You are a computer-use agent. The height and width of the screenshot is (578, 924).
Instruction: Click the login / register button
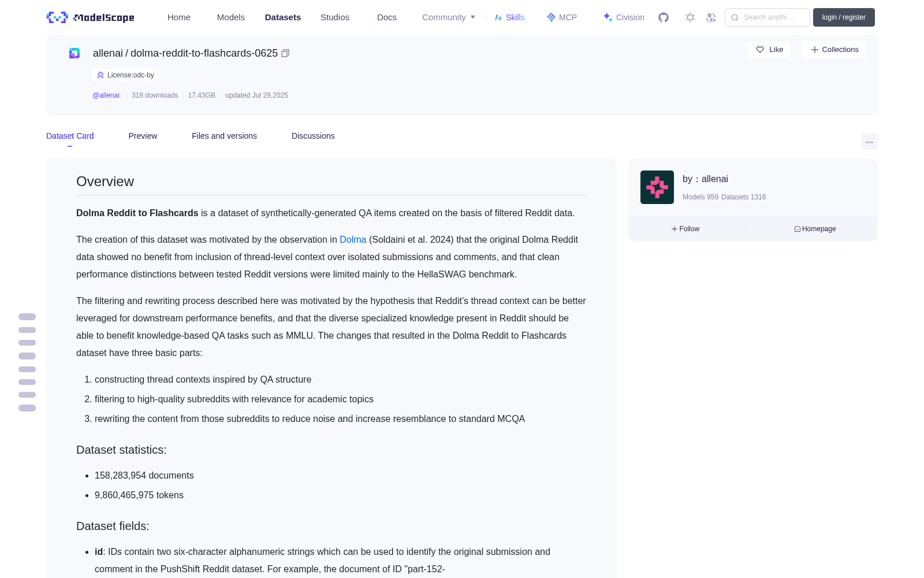pyautogui.click(x=844, y=17)
